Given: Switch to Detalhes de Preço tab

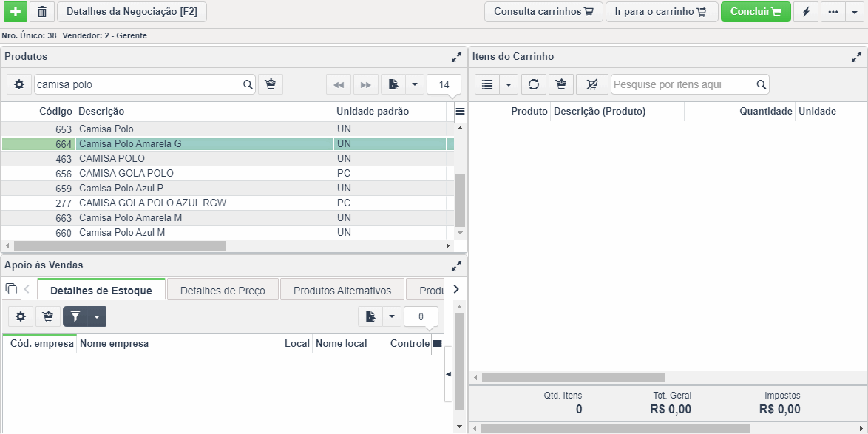Looking at the screenshot, I should point(223,290).
